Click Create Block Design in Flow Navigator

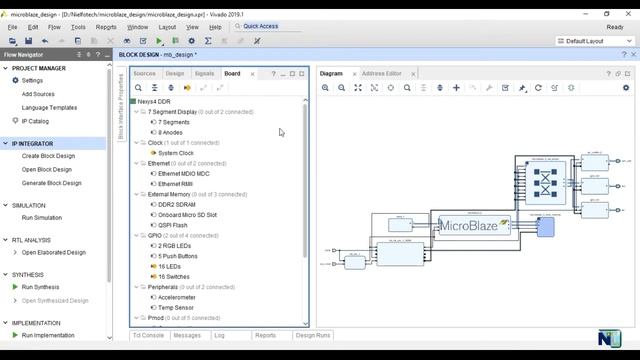tap(48, 156)
